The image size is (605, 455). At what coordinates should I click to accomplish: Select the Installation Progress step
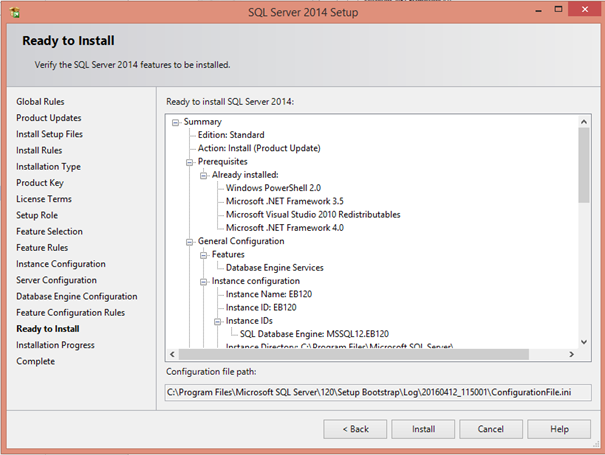click(x=55, y=345)
